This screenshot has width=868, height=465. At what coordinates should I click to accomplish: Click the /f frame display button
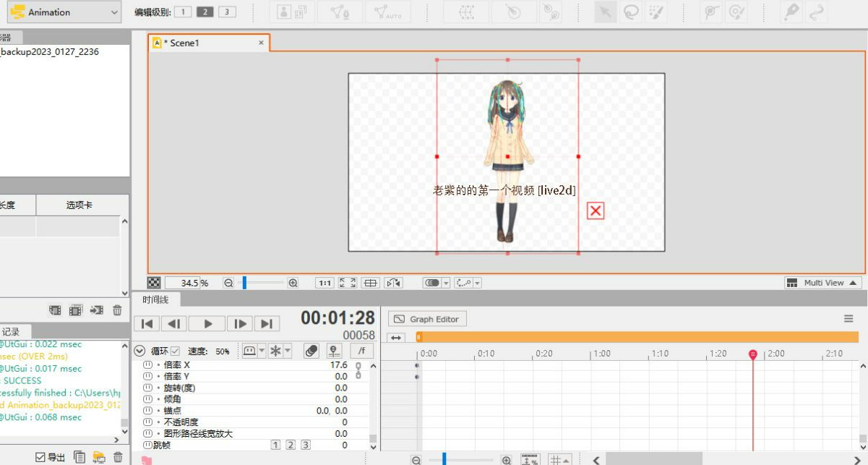pyautogui.click(x=361, y=351)
